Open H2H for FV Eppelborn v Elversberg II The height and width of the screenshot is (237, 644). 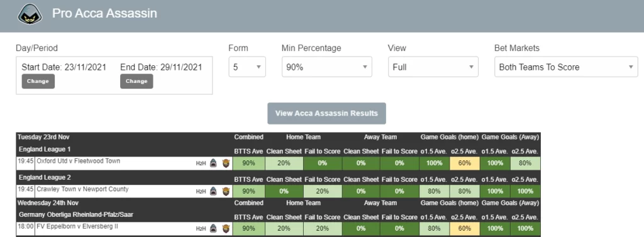click(201, 228)
